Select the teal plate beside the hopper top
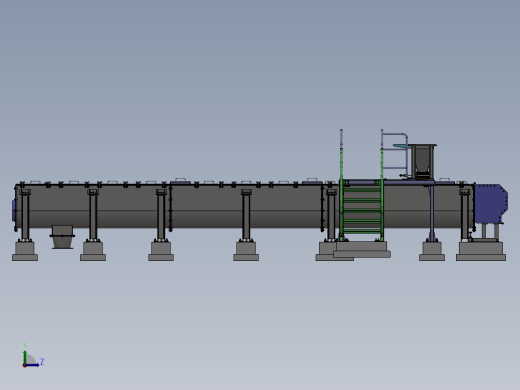 click(x=401, y=146)
